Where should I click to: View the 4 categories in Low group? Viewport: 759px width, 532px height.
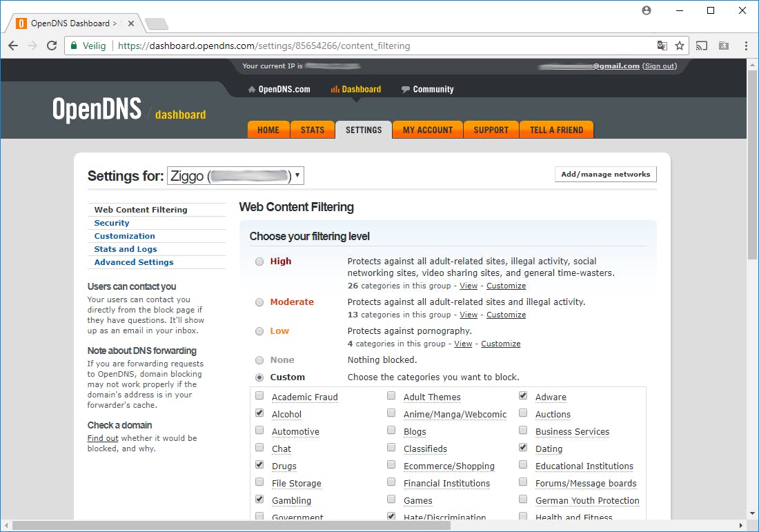(x=463, y=344)
